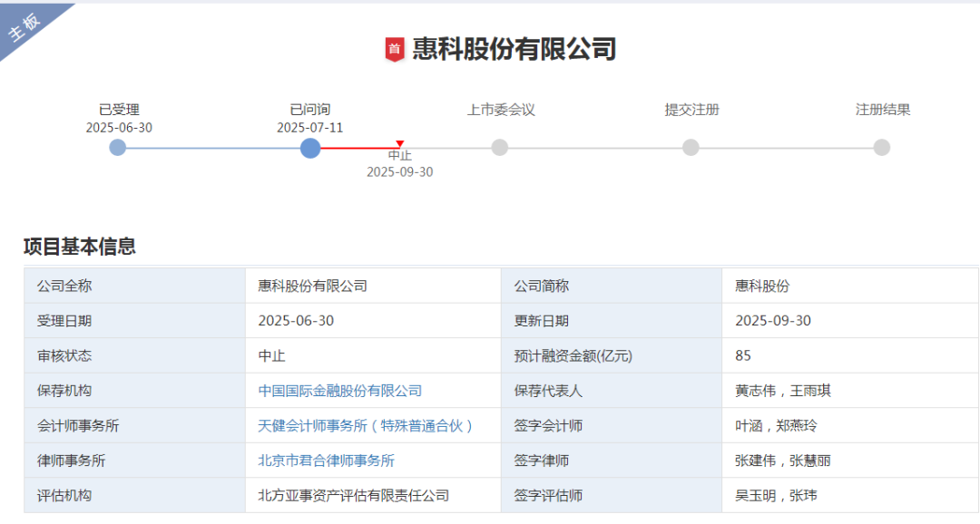Click the 评估机构 label cell
This screenshot has height=524, width=980.
[134, 496]
